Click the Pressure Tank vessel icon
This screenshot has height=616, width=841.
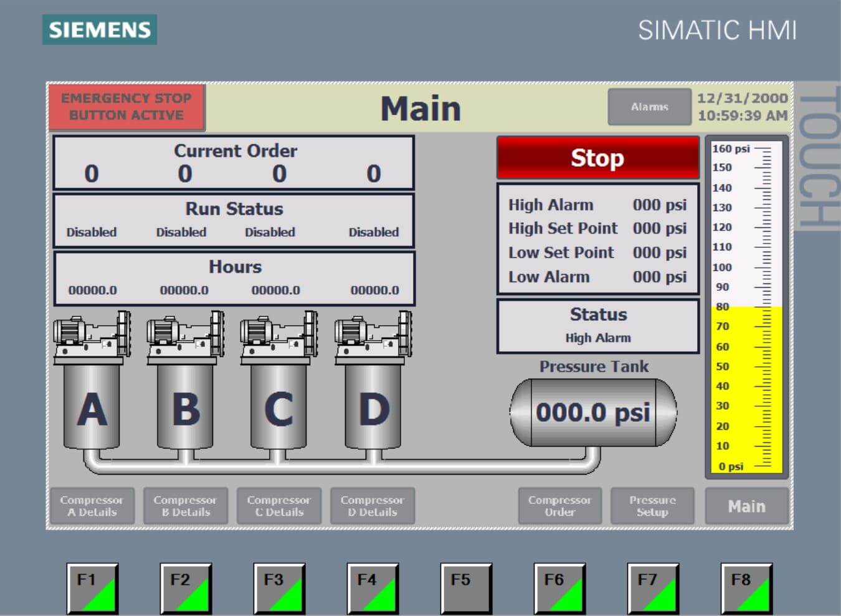click(x=593, y=412)
